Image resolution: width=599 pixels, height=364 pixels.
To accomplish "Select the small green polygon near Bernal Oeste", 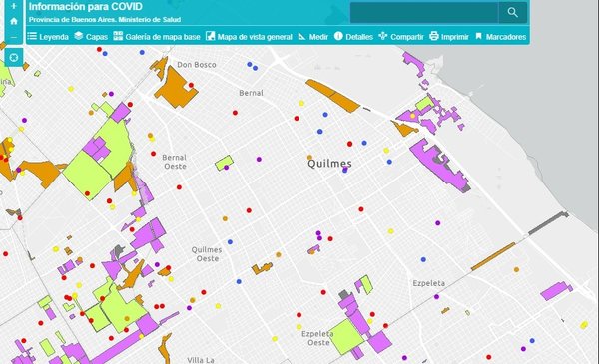I will pos(224,163).
